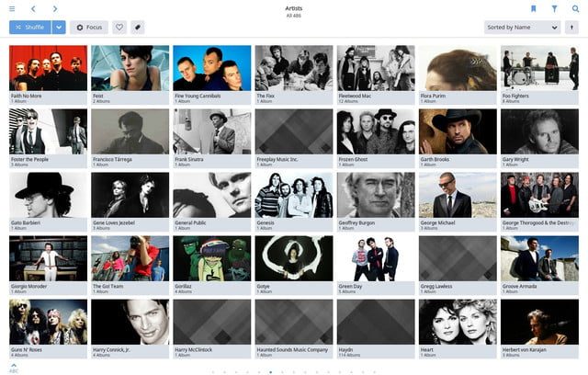The height and width of the screenshot is (375, 588).
Task: Open George Thorogood & the Destroyers
Action: (x=539, y=202)
